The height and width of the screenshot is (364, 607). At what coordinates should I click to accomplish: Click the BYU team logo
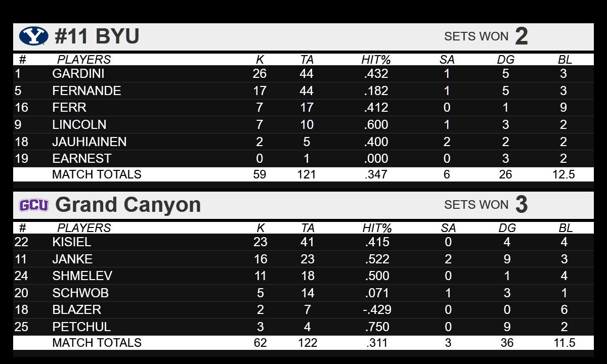(33, 36)
